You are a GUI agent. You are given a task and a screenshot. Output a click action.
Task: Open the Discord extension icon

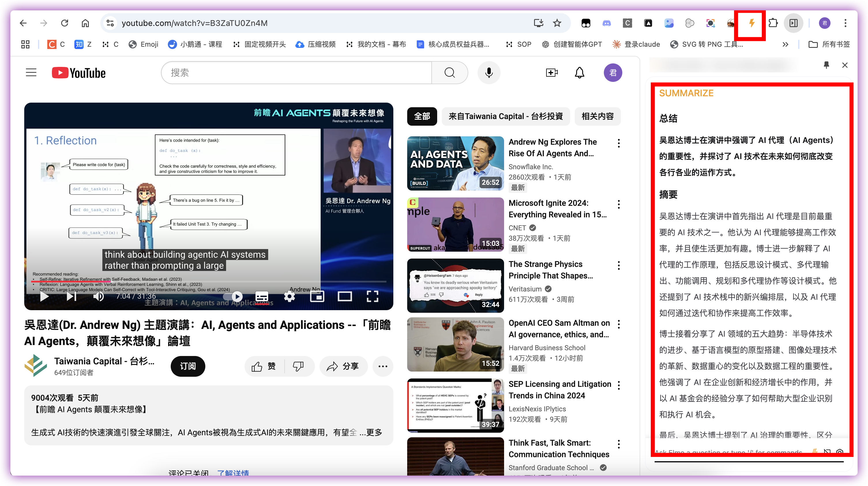pos(606,23)
